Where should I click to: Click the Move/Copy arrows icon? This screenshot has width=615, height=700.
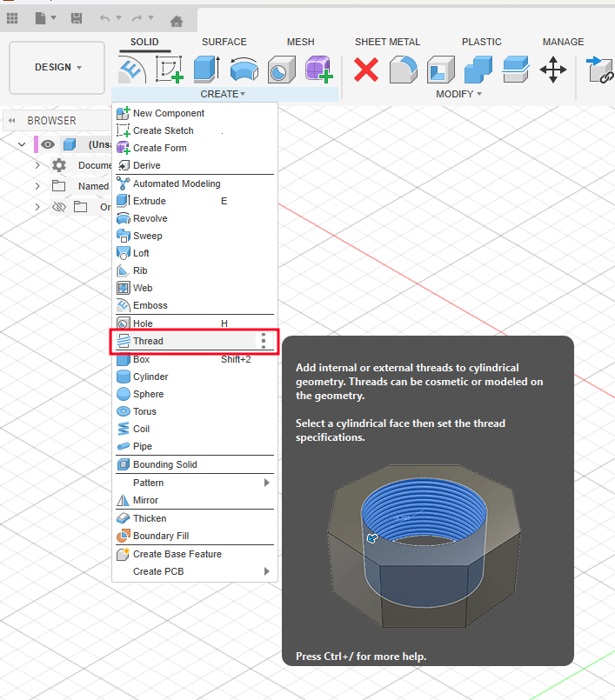pyautogui.click(x=553, y=70)
